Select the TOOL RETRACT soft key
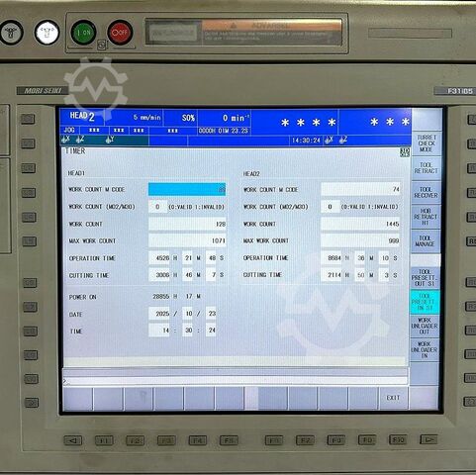Screen dimensions: 476x475 click(x=426, y=168)
